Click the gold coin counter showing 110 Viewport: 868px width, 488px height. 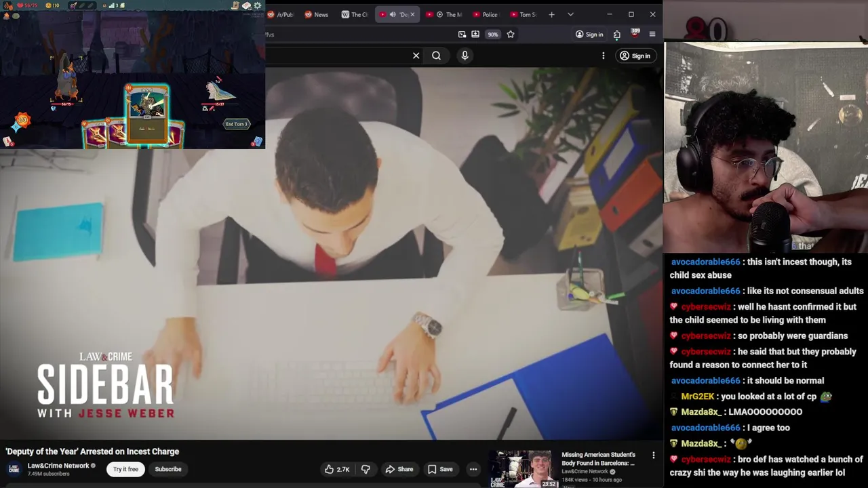(52, 5)
